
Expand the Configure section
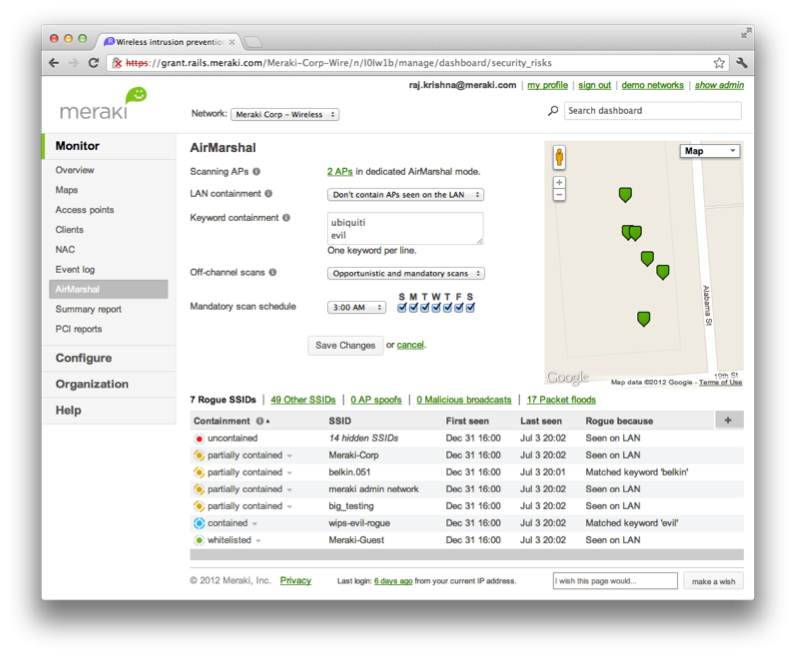(x=84, y=358)
